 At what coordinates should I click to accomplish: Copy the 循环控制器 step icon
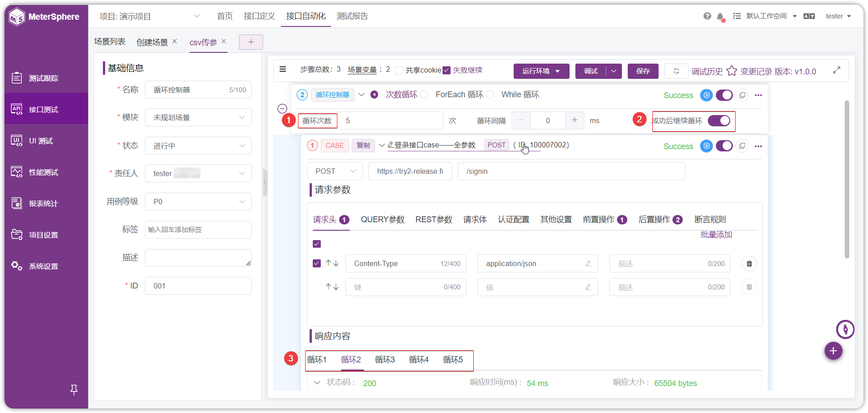742,95
